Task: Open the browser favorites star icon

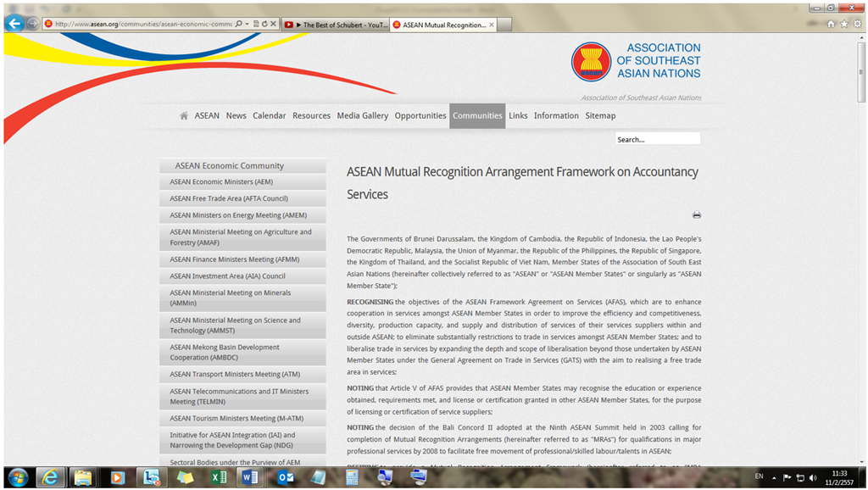Action: click(x=843, y=24)
